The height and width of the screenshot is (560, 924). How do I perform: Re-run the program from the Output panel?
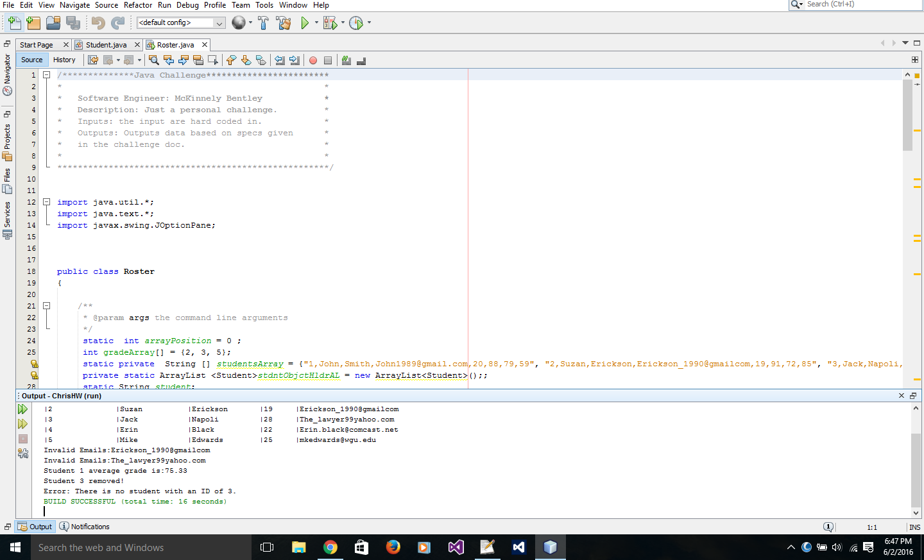point(22,409)
